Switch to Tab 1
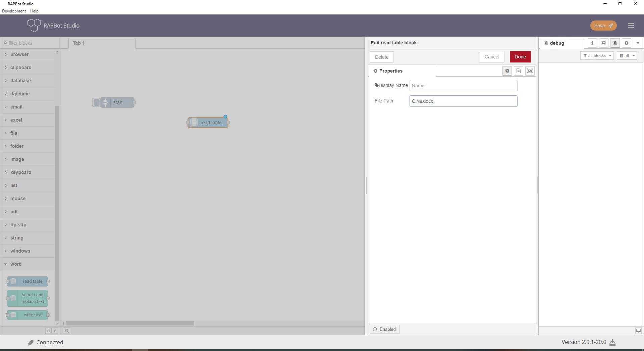 coord(102,43)
